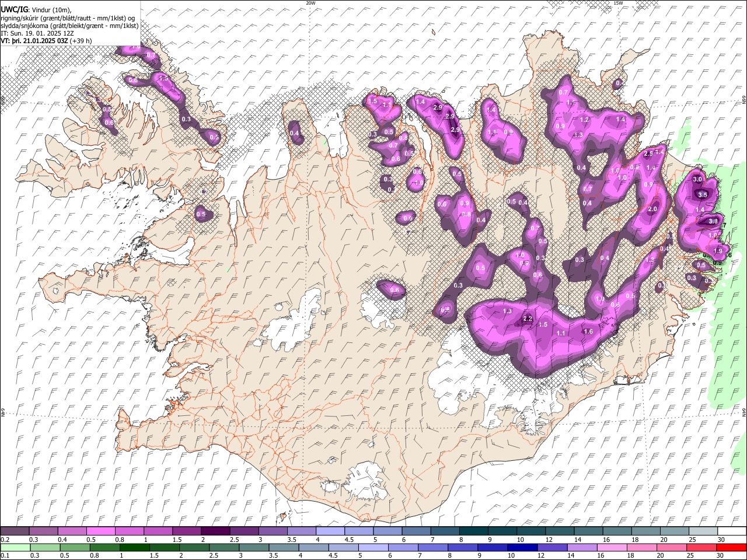Choose the pale green swatch between 0.1 and 0.3
Image resolution: width=747 pixels, height=560 pixels.
point(15,547)
